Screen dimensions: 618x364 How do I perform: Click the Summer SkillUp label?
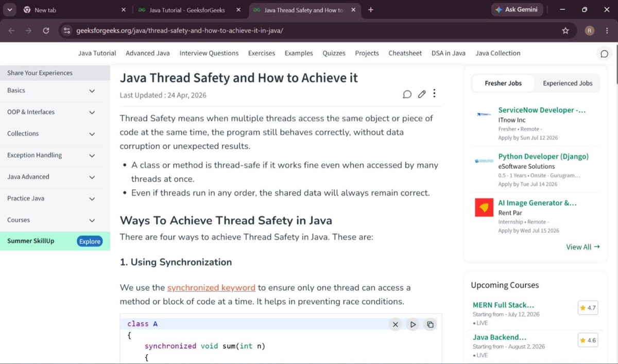pyautogui.click(x=30, y=241)
